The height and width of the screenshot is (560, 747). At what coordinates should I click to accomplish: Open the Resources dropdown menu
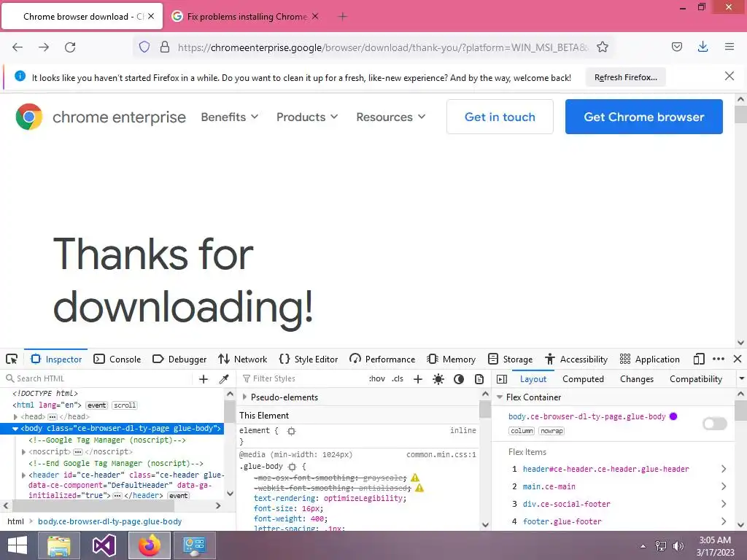[391, 117]
